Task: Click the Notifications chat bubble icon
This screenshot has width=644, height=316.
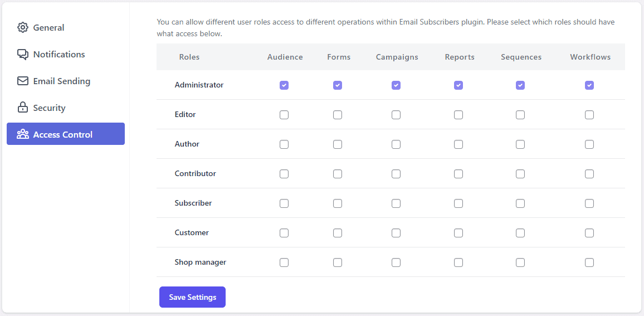Action: click(23, 54)
